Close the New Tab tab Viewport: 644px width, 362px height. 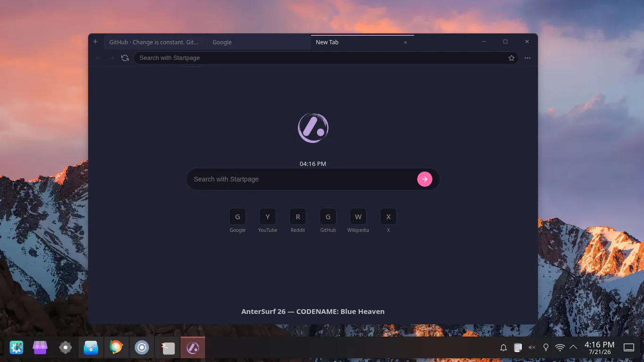tap(405, 42)
